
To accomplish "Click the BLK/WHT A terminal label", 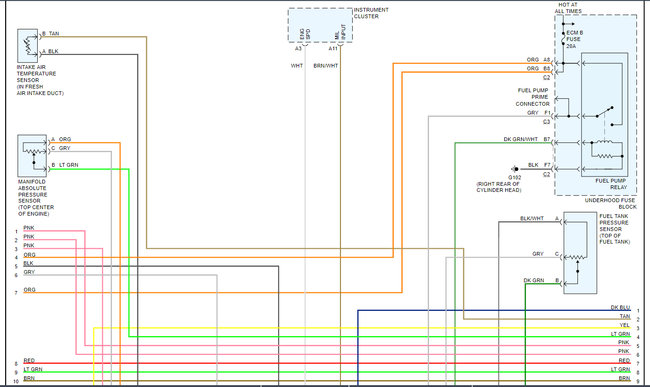I will coord(539,218).
